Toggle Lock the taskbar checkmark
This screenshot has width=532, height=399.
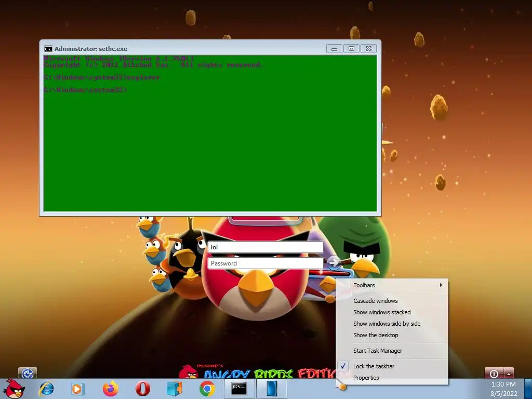pos(392,366)
